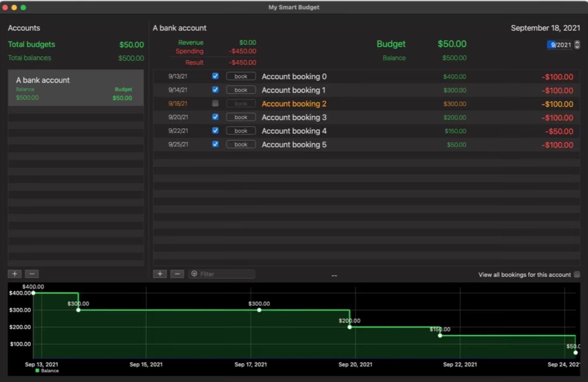588x382 pixels.
Task: Select the Account booking 3 row
Action: click(x=367, y=117)
